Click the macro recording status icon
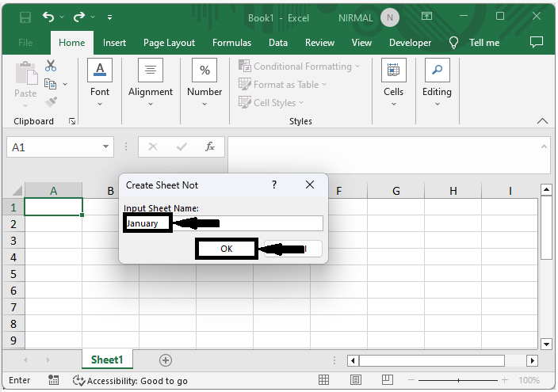This screenshot has width=558, height=392. 53,380
